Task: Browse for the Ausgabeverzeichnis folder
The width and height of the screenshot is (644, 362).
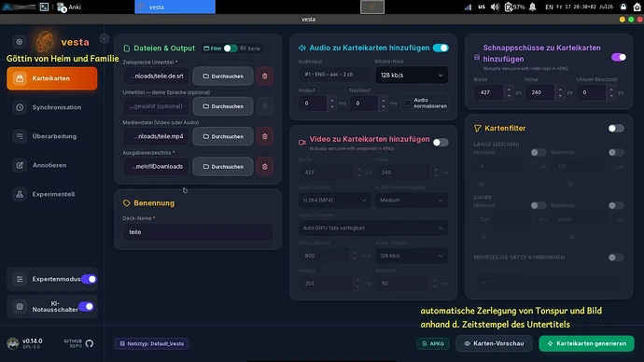Action: coord(223,167)
